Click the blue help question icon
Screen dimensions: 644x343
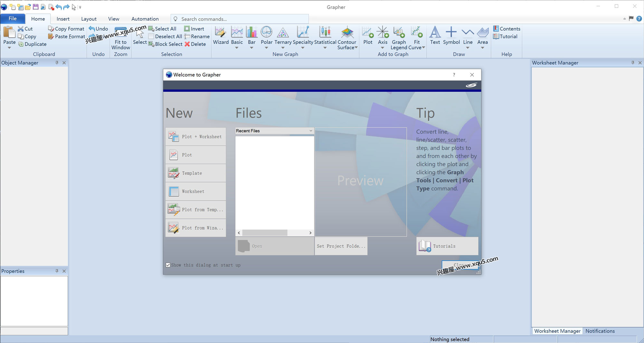(x=639, y=19)
